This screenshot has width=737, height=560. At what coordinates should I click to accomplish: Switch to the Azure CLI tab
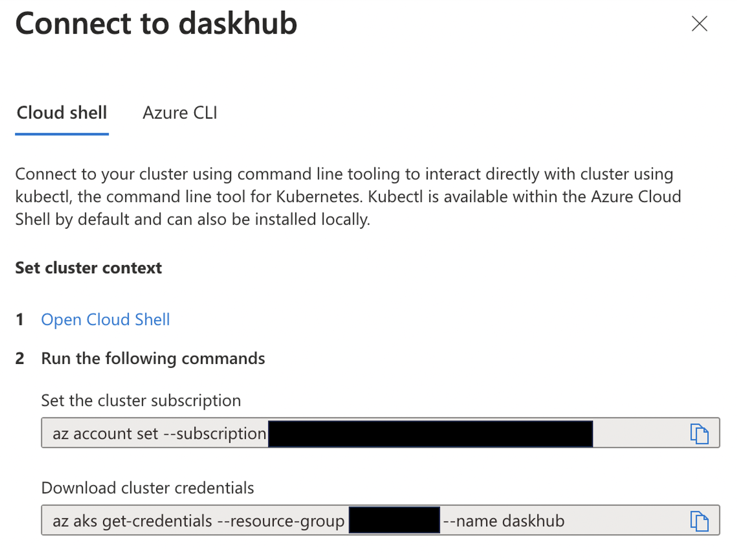tap(180, 113)
